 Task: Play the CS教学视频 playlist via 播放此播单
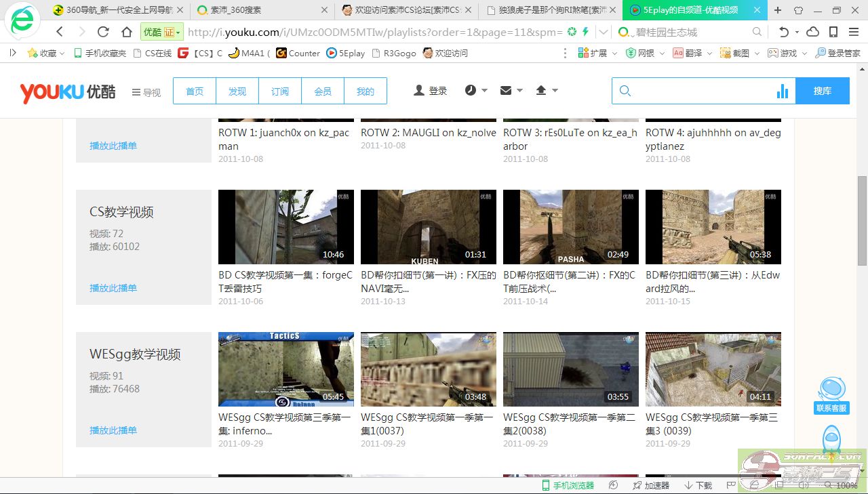point(113,288)
